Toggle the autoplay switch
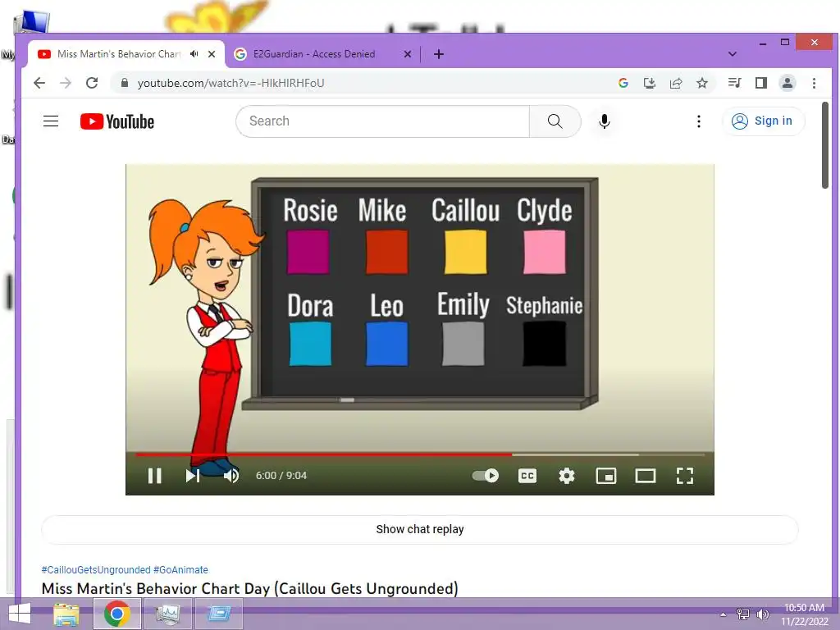 pyautogui.click(x=486, y=475)
